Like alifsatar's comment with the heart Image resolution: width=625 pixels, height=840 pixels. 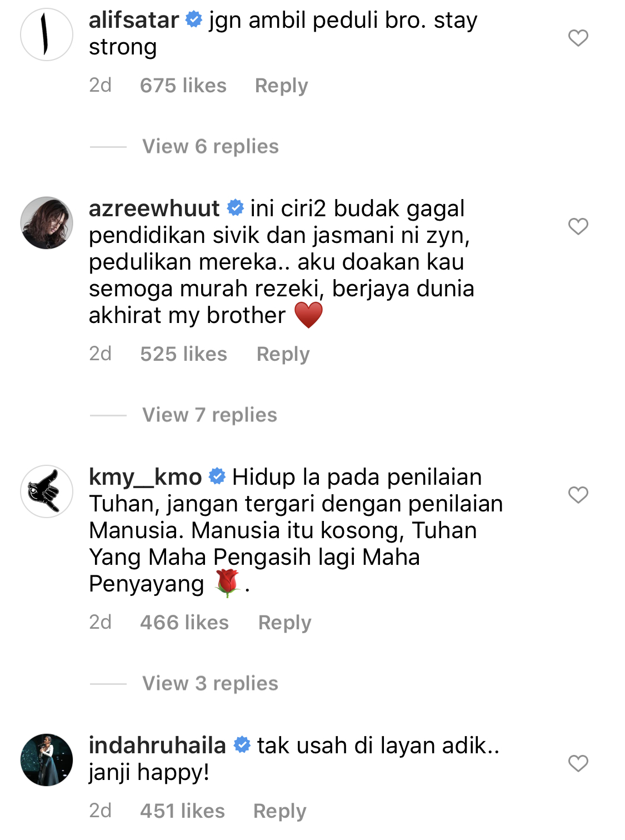[578, 38]
